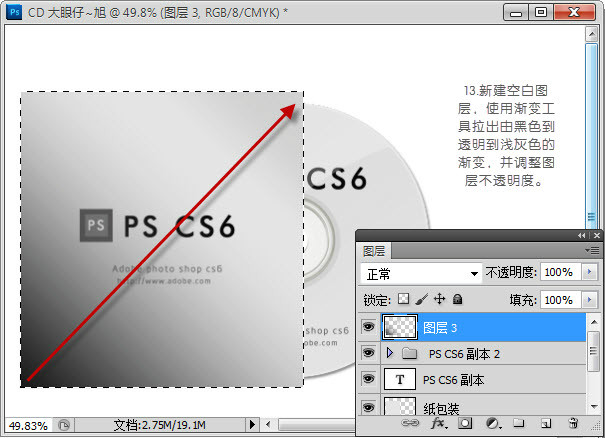The image size is (605, 438).
Task: Click the link layers chain icon
Action: click(409, 425)
